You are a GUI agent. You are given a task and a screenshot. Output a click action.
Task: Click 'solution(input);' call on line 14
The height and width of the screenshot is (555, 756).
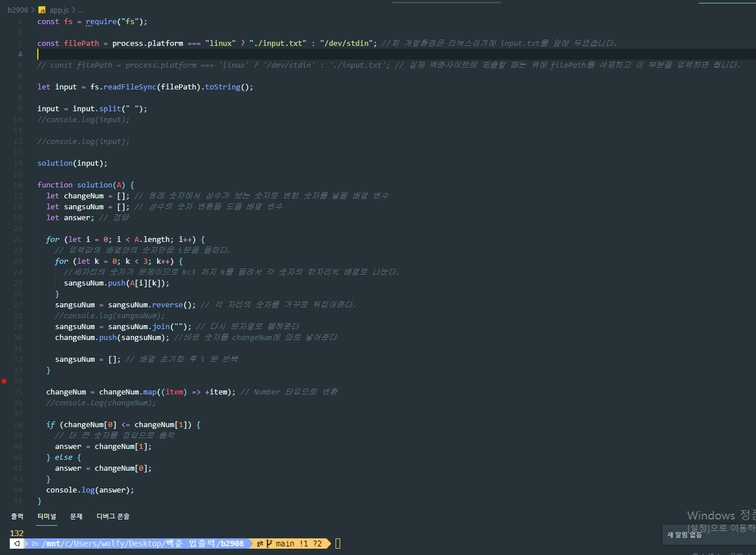pyautogui.click(x=72, y=163)
